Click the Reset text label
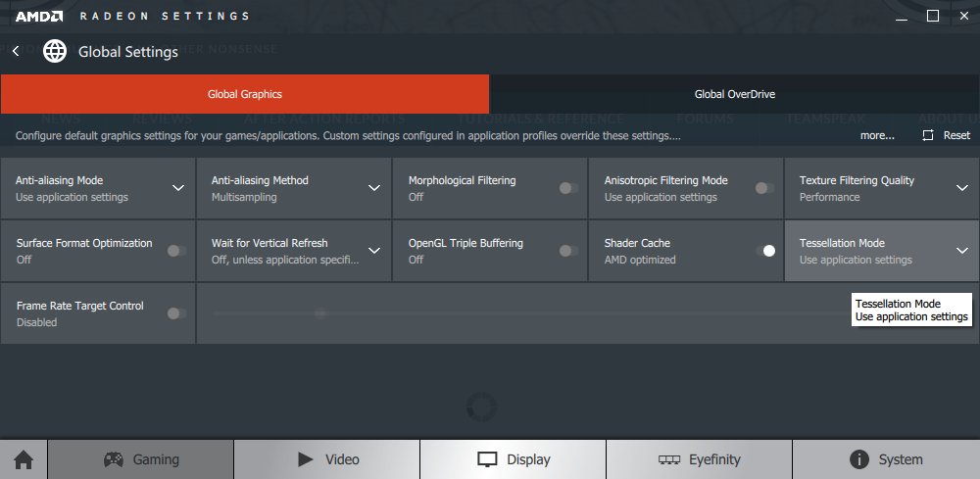 [x=956, y=135]
